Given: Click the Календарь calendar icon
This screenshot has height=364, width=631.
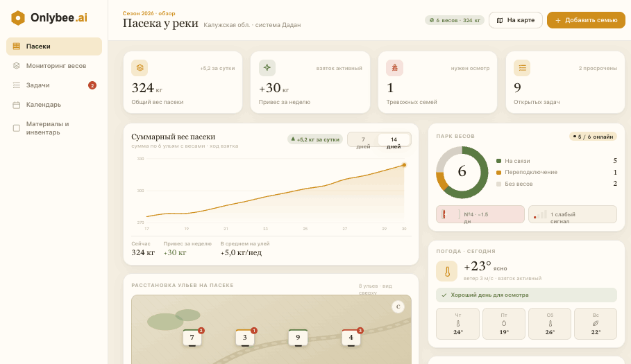Looking at the screenshot, I should [x=17, y=105].
